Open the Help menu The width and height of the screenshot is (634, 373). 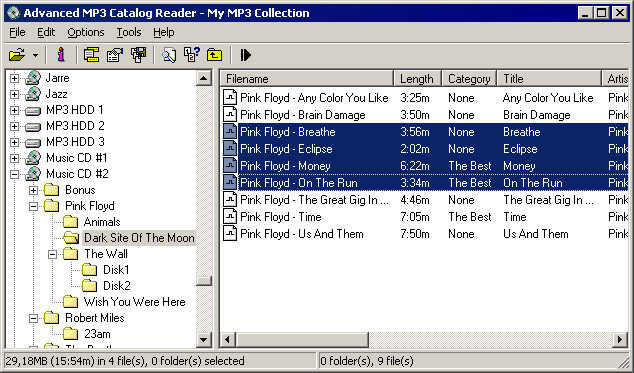(x=164, y=32)
